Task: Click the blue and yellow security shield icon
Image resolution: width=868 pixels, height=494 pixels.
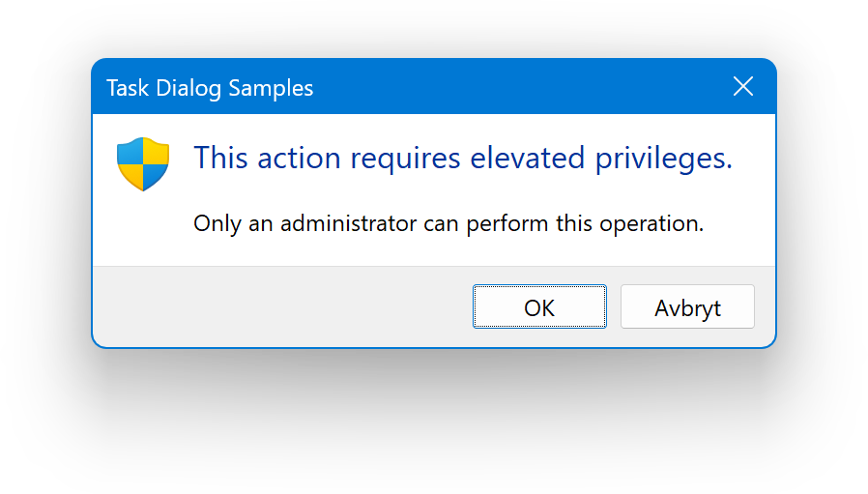Action: point(143,163)
